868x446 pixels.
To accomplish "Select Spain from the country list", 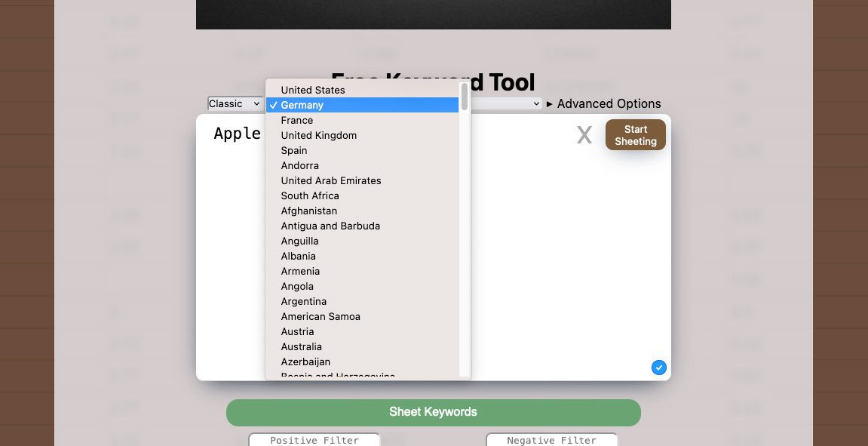I will click(x=294, y=150).
